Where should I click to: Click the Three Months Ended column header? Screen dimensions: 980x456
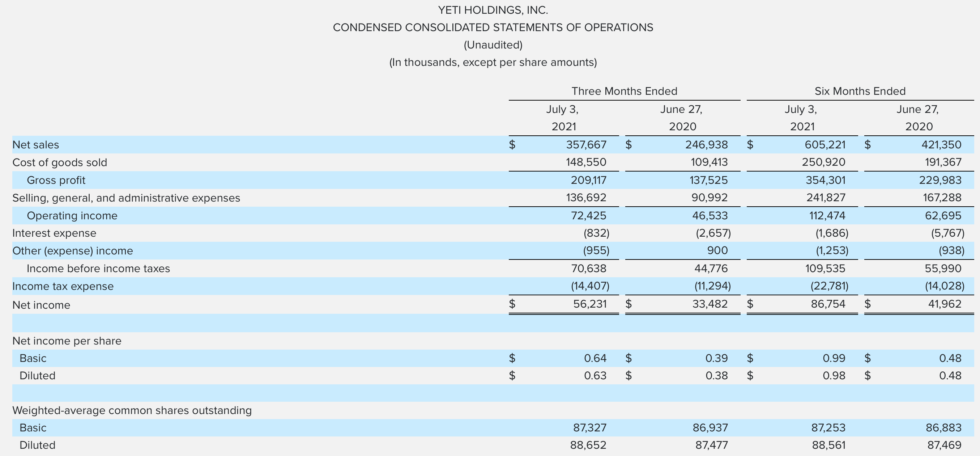coord(624,91)
